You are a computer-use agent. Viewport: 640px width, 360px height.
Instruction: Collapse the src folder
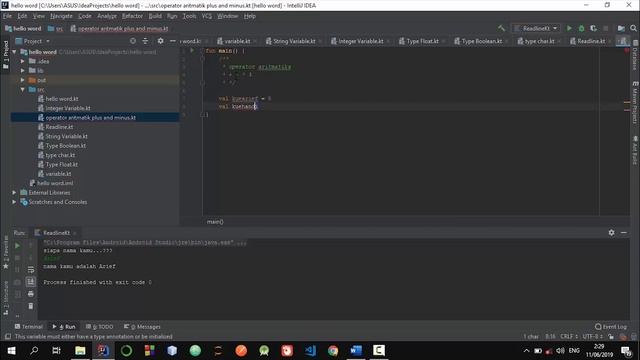23,89
